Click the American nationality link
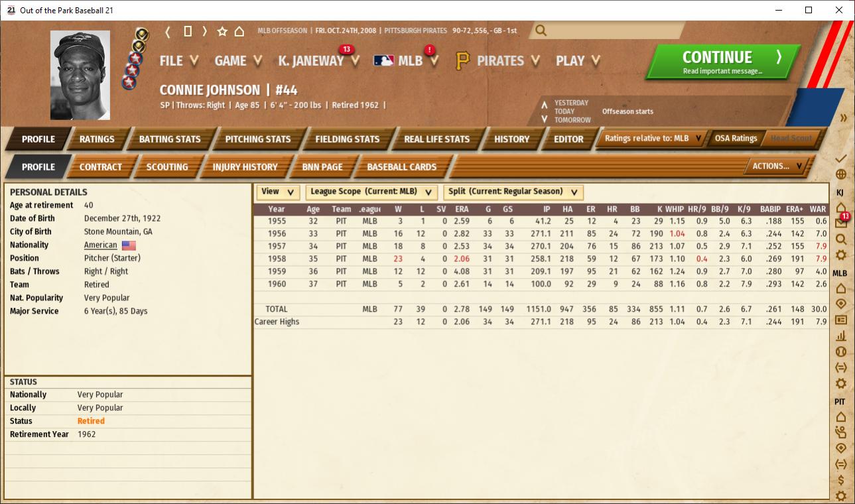 coord(100,245)
